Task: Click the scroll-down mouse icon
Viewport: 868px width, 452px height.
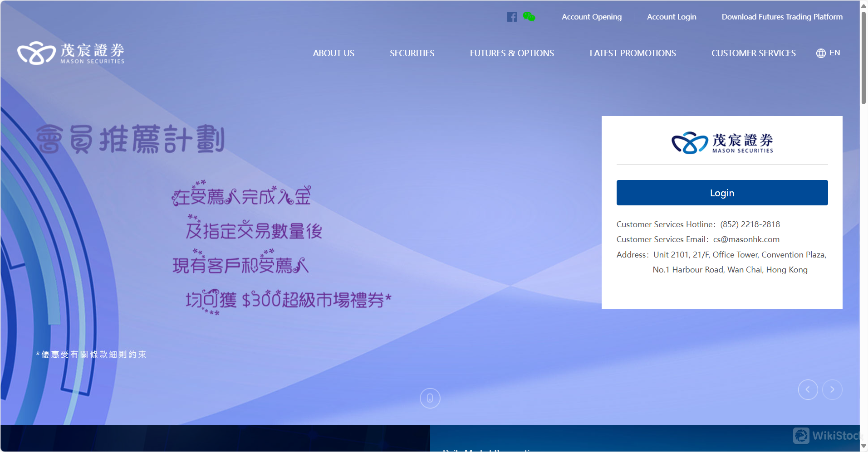Action: pos(430,398)
